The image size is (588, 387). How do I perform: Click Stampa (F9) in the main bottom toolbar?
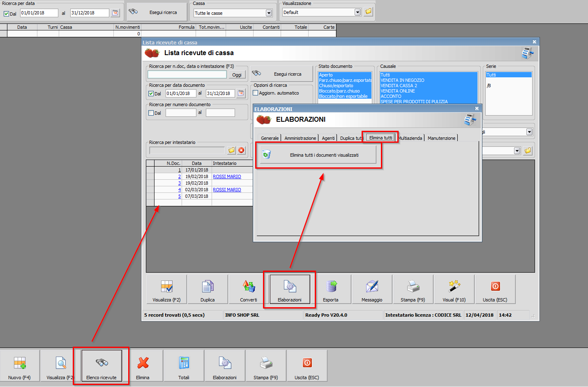pos(266,366)
